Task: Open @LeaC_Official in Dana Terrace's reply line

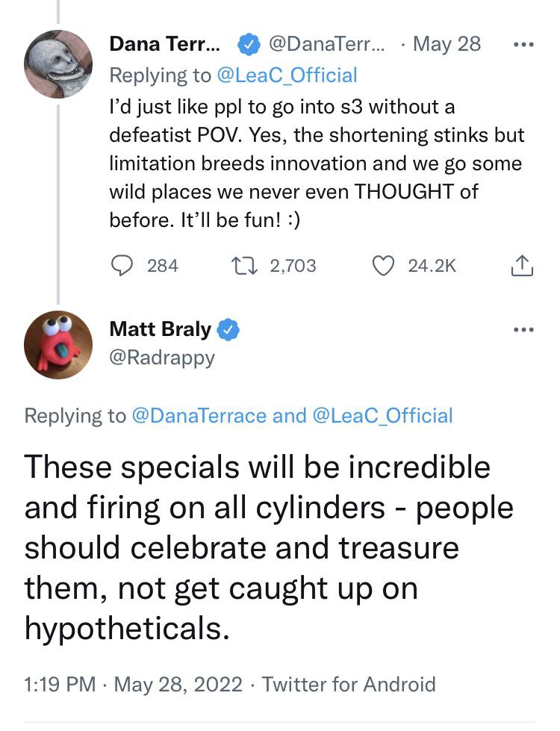Action: point(287,75)
